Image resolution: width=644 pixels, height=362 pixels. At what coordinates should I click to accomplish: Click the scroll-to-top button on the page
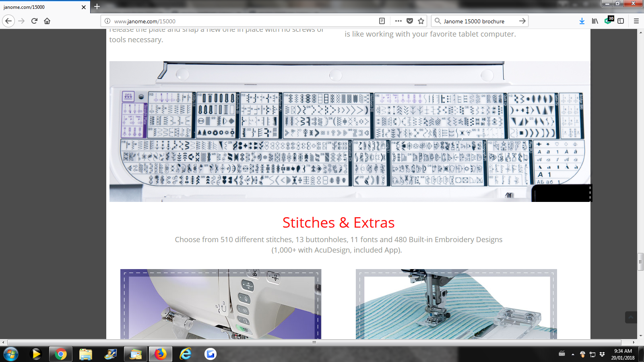coord(631,317)
